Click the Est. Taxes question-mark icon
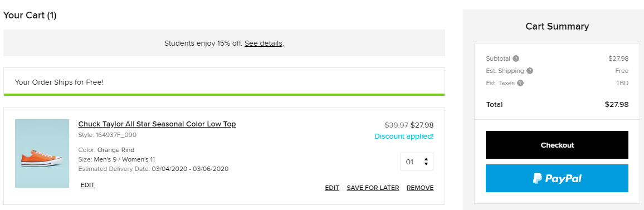This screenshot has width=644, height=210. [x=520, y=83]
